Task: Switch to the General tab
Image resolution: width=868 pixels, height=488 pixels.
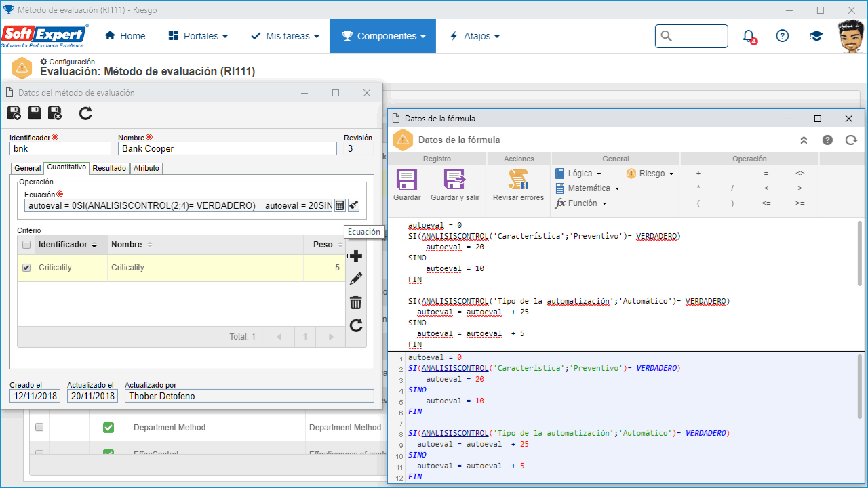Action: (28, 168)
